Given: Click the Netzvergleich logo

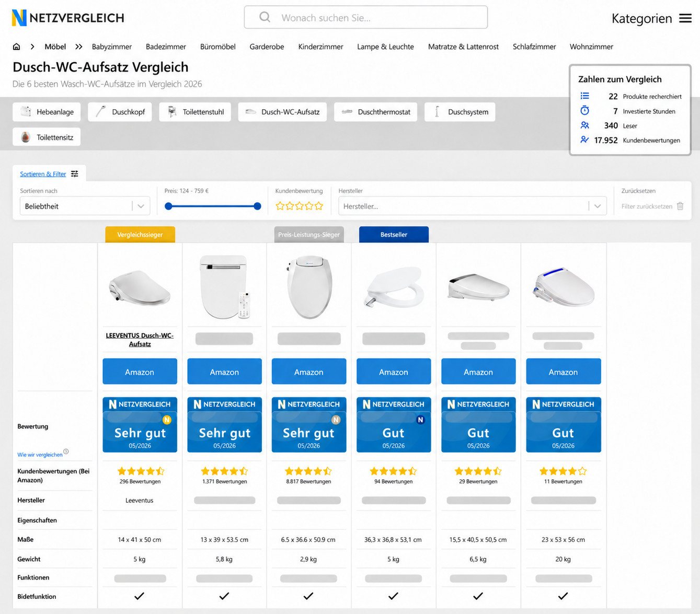Looking at the screenshot, I should point(68,18).
